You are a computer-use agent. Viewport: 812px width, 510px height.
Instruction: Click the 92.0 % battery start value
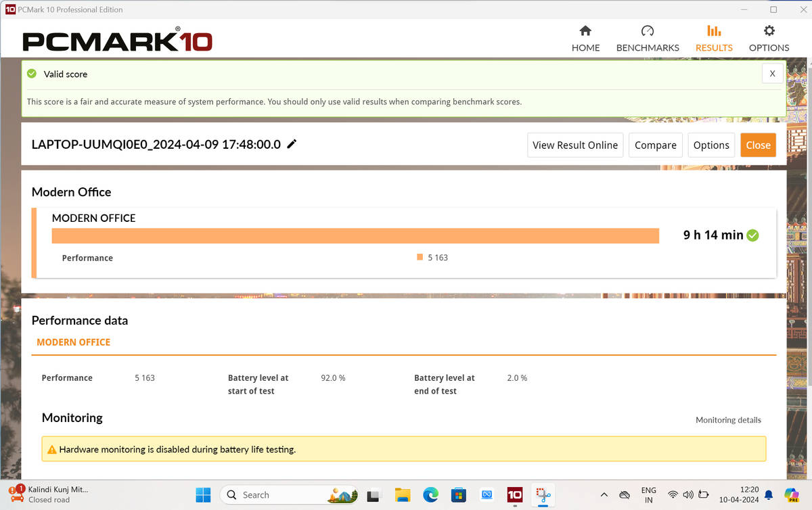click(333, 378)
